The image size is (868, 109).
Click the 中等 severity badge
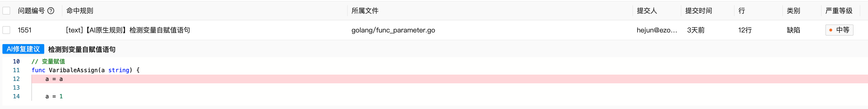839,30
